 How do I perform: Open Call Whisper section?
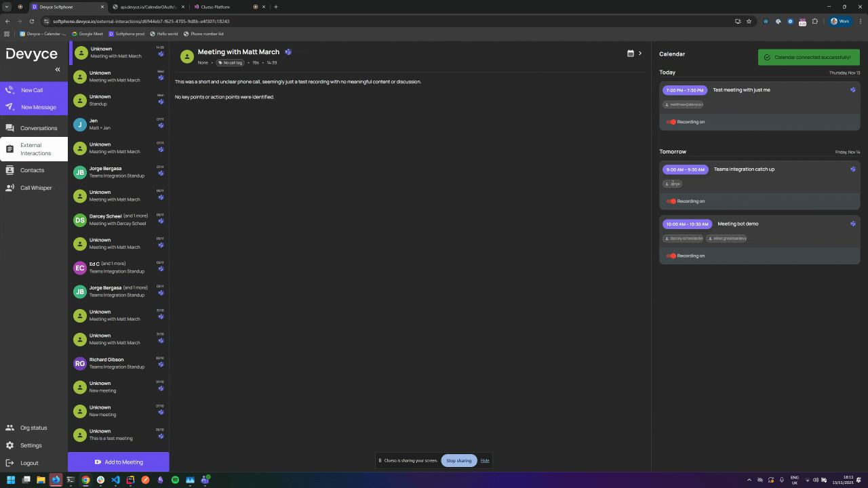(34, 188)
